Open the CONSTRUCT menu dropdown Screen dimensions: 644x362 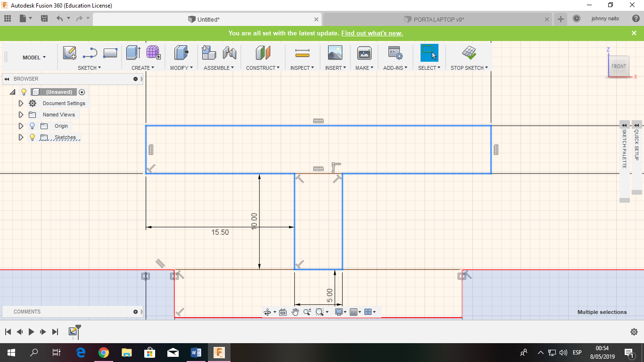coord(263,68)
